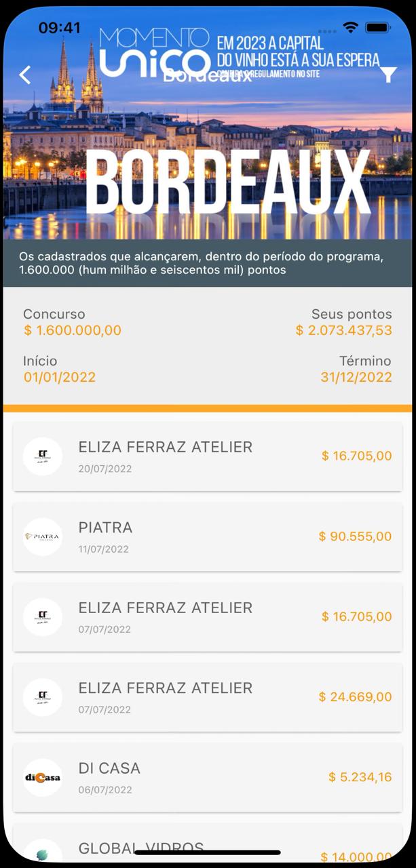
Task: Tap the home indicator bar
Action: tap(208, 852)
